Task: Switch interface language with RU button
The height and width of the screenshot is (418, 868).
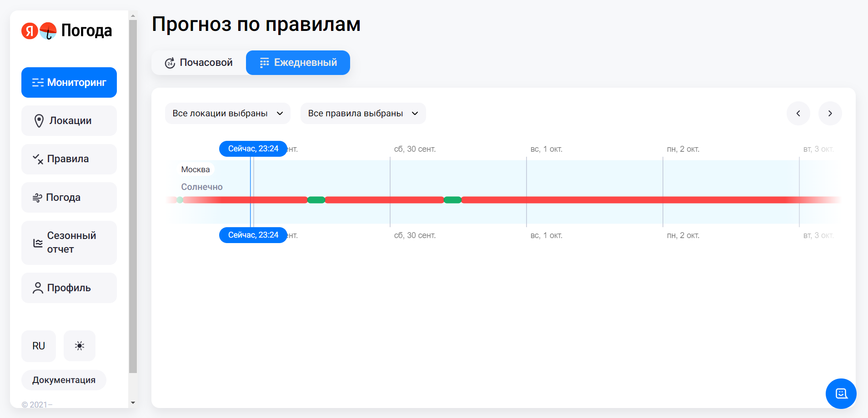Action: pos(39,346)
